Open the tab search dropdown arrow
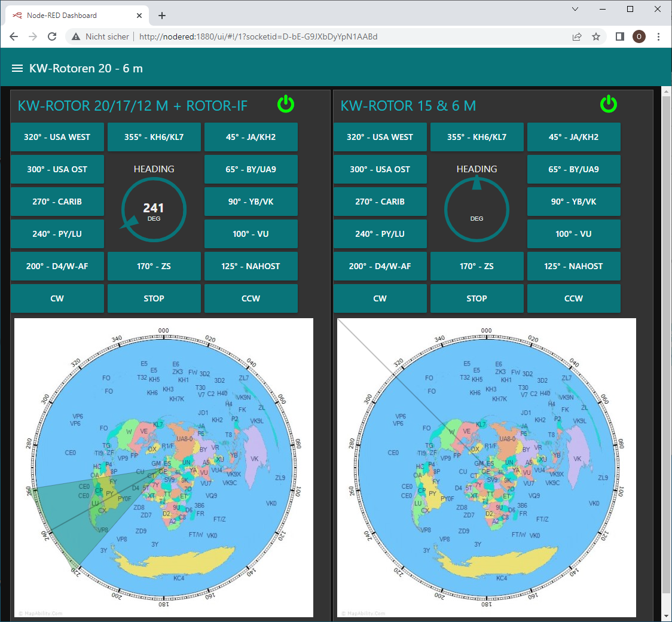Screen dimensions: 672x622 [x=575, y=9]
